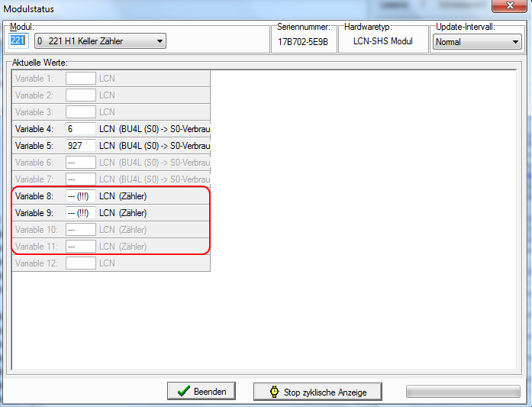Click the Modul number field showing 221
Screen dimensions: 532x407
point(17,41)
